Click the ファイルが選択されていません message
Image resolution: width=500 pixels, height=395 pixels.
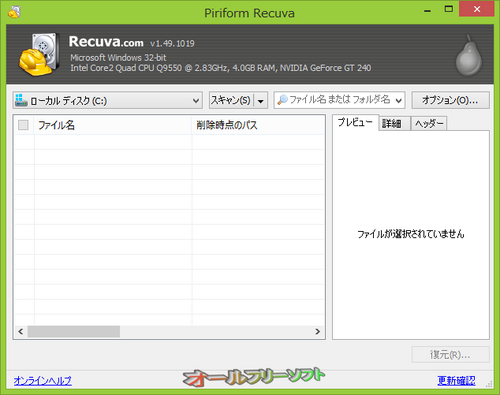click(411, 234)
